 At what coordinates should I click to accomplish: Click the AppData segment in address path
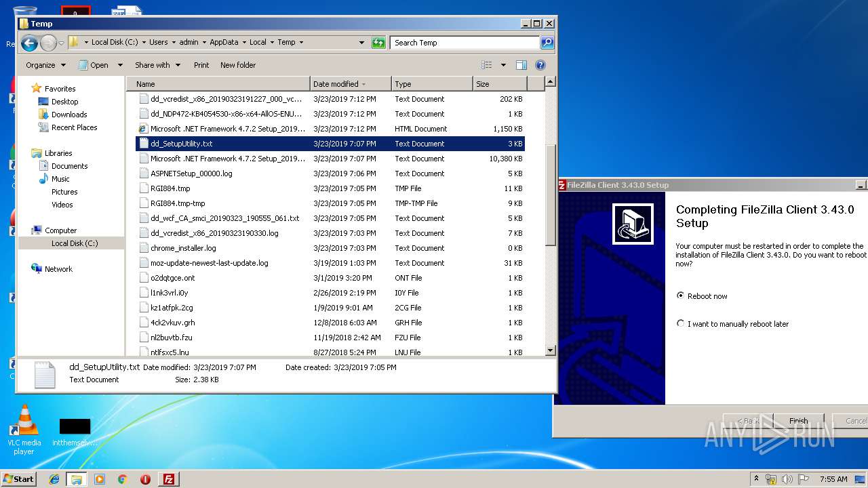pos(224,42)
